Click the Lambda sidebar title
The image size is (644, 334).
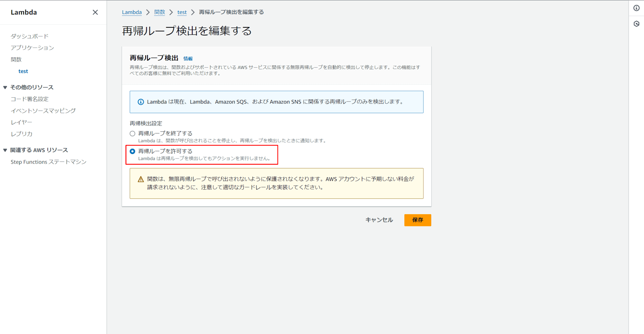(24, 12)
